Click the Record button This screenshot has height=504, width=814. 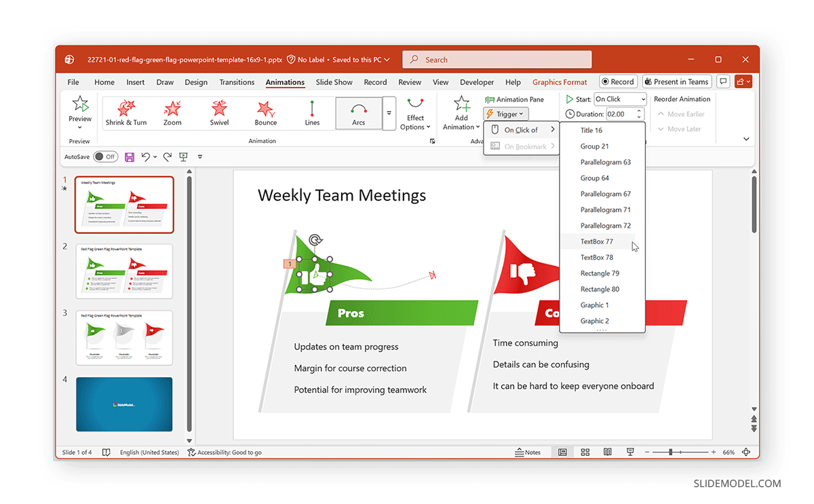click(x=618, y=81)
